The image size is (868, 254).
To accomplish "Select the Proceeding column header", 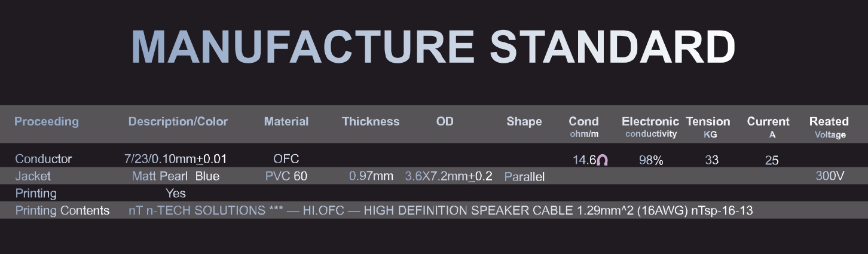I will click(47, 121).
